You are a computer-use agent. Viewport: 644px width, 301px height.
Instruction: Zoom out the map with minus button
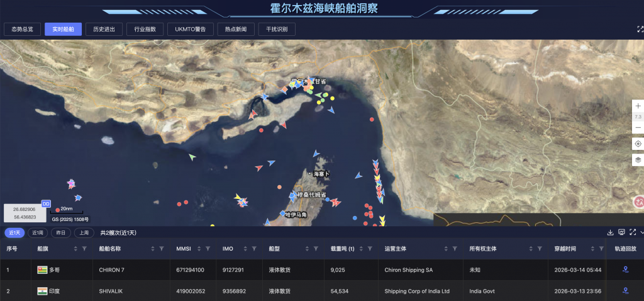(x=638, y=127)
